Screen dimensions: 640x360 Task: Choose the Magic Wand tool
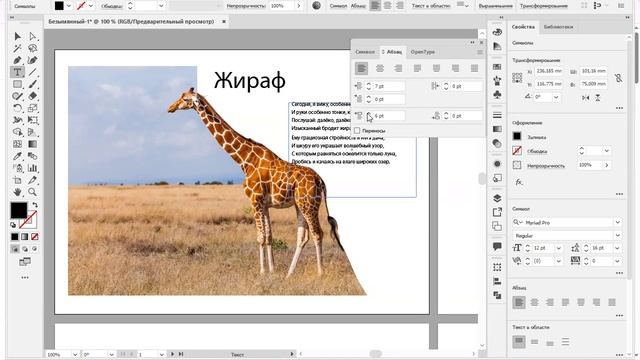coord(18,49)
